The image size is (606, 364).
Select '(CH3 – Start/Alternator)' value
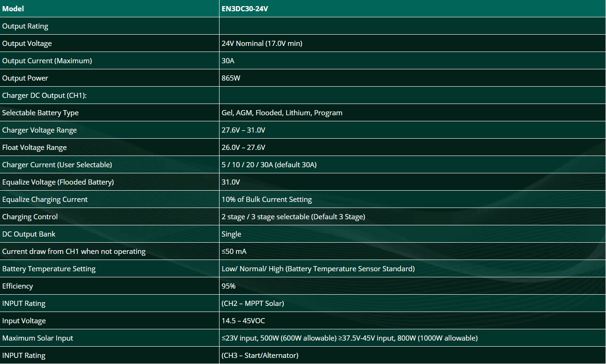point(260,356)
